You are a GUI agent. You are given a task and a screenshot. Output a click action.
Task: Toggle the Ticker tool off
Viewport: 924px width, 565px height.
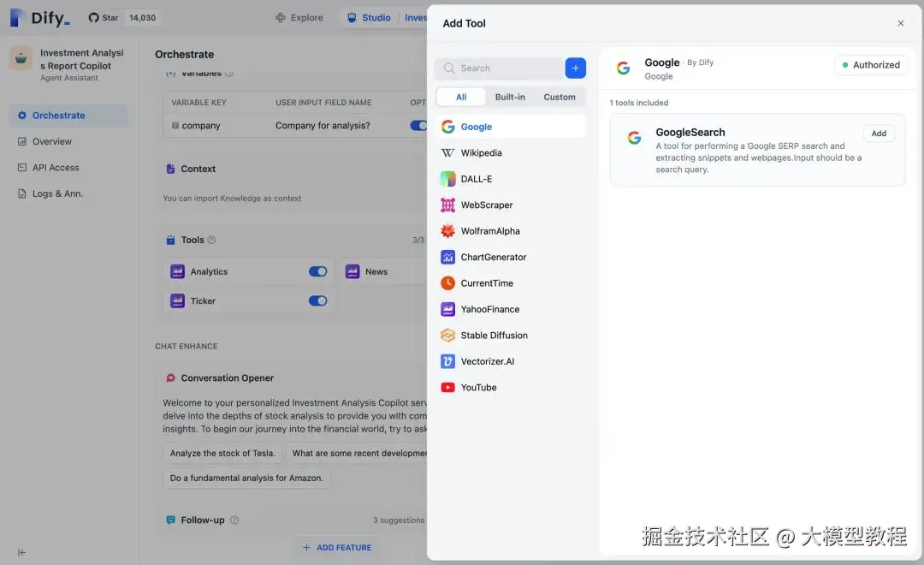pos(317,300)
